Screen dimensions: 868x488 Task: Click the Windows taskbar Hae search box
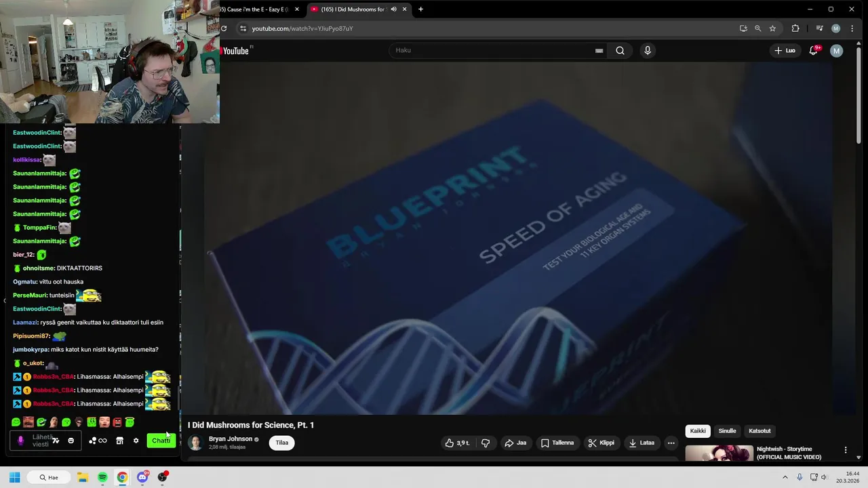coord(48,477)
